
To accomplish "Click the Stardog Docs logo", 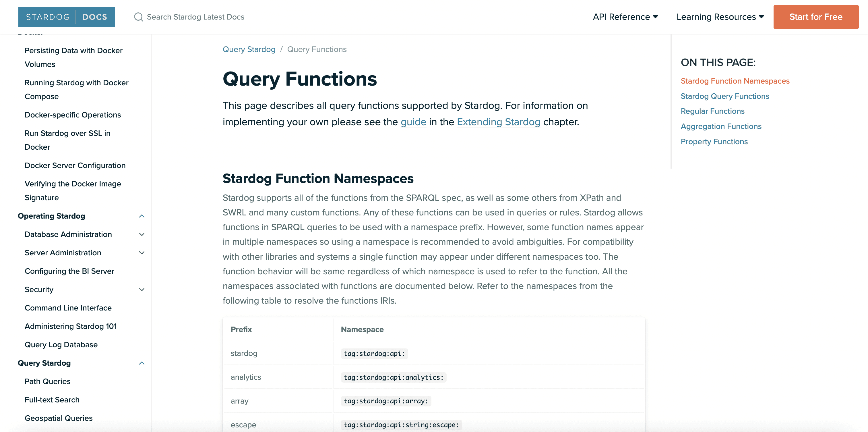I will pos(66,17).
